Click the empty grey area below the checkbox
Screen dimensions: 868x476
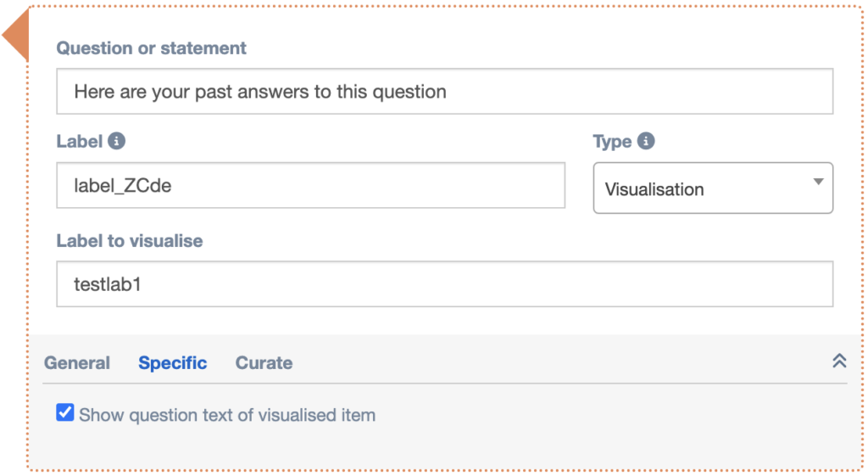pyautogui.click(x=444, y=448)
